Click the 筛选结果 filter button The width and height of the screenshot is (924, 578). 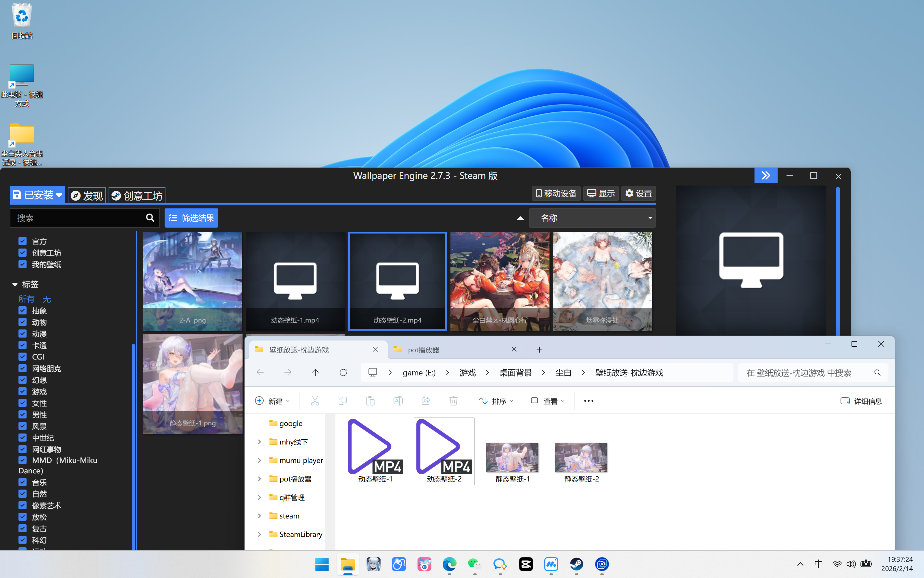coord(191,218)
